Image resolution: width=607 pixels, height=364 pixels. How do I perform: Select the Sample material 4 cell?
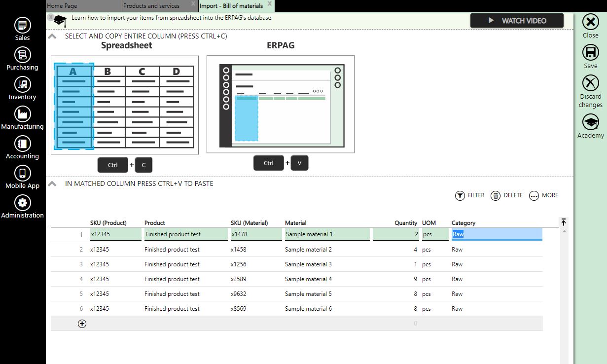[x=309, y=279]
